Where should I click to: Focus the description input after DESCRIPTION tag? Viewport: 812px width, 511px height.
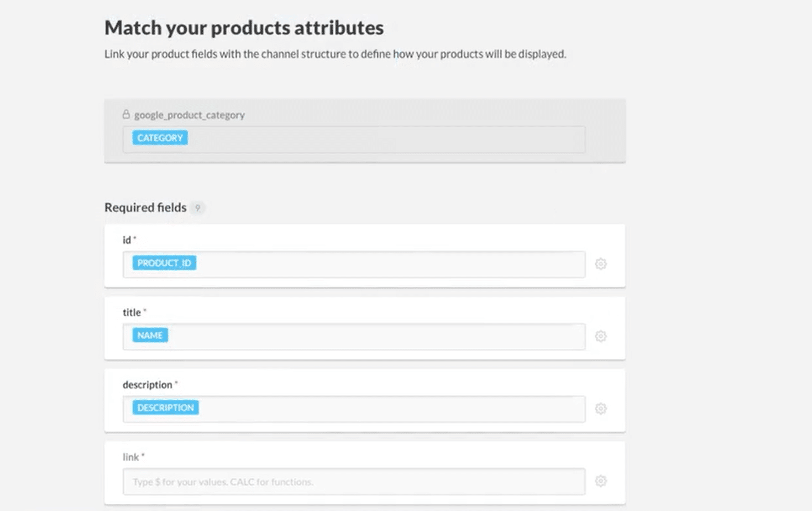click(x=391, y=409)
